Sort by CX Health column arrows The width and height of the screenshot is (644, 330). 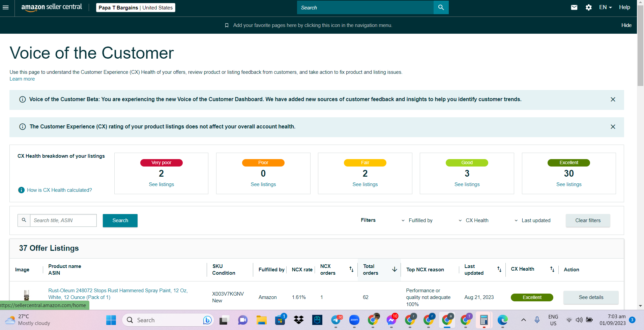552,269
